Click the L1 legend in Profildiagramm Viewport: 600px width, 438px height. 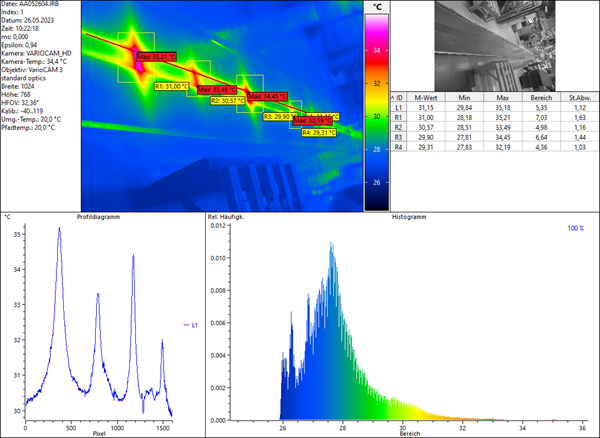189,324
